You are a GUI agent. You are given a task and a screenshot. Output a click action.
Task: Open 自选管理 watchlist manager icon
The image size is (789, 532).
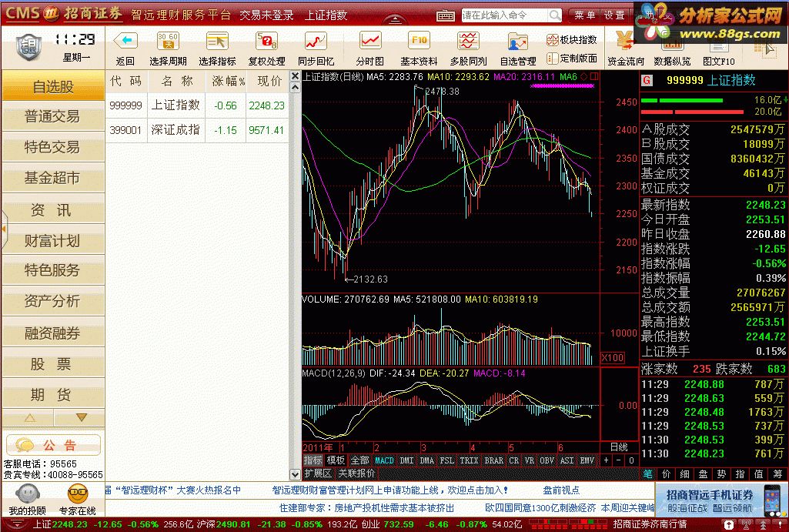click(x=518, y=41)
